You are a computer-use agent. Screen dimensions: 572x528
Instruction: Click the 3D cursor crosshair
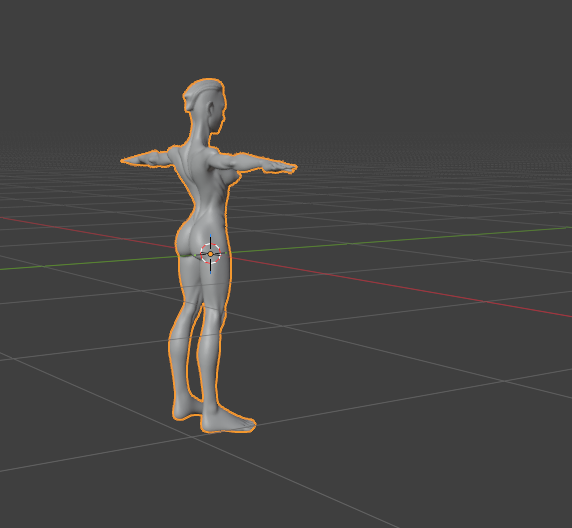click(210, 254)
